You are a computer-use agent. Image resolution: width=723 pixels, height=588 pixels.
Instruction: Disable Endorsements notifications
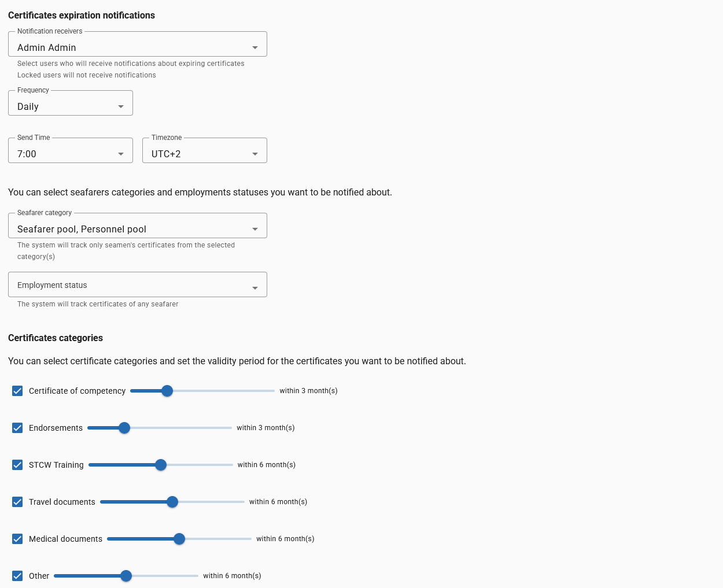17,428
